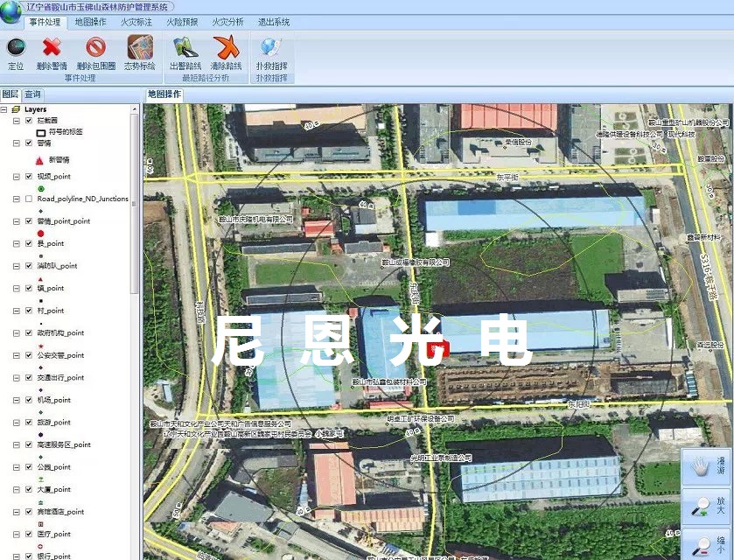Open the 扑救指挥 command tool
Screen dimensions: 734x560
coord(271,48)
